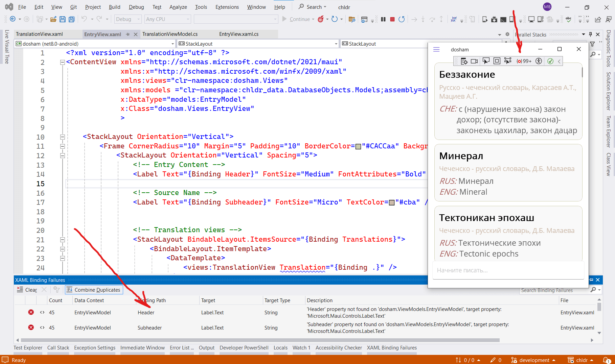Screen dimensions: 615x364
Task: Click the XAML Hot Reload flame icon
Action: tap(321, 19)
